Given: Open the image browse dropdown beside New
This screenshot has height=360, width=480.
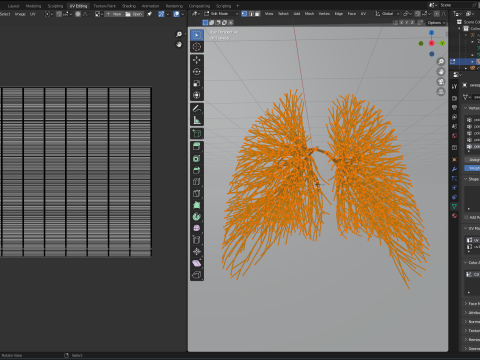Looking at the screenshot, I should [99, 14].
